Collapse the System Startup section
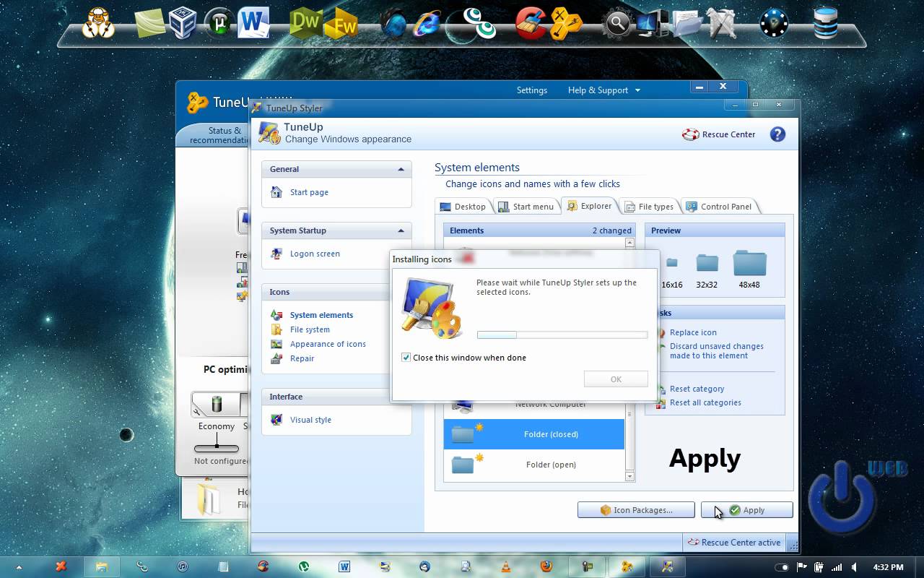Screen dimensions: 924x578 pos(401,230)
